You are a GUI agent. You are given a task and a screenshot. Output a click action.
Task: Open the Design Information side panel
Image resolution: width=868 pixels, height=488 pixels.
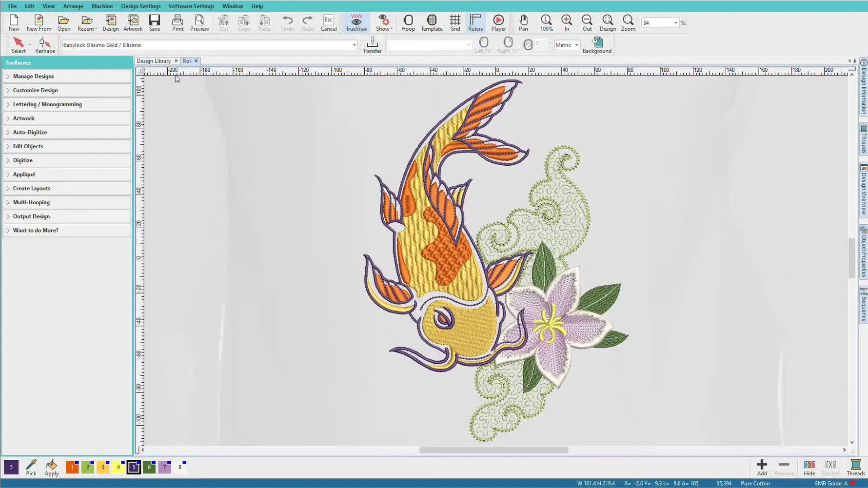click(x=864, y=87)
